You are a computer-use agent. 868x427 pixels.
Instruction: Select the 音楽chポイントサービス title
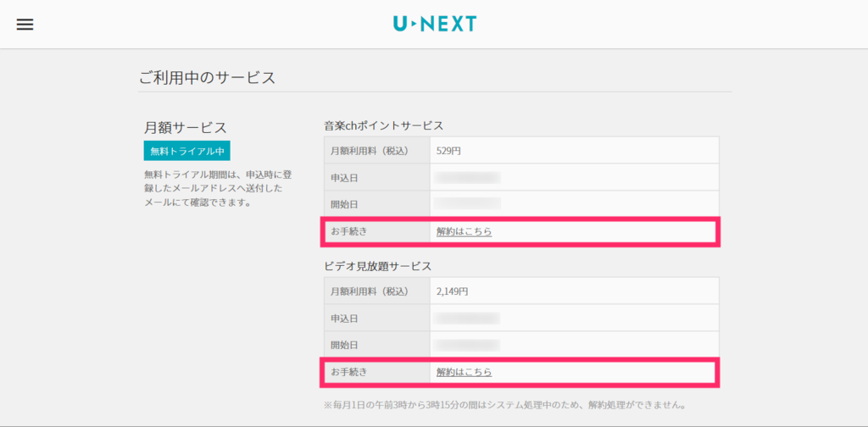[x=384, y=125]
